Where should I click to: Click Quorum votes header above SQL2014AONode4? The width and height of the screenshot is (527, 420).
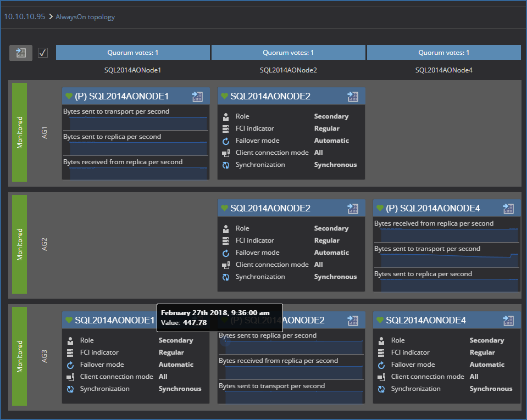click(443, 53)
